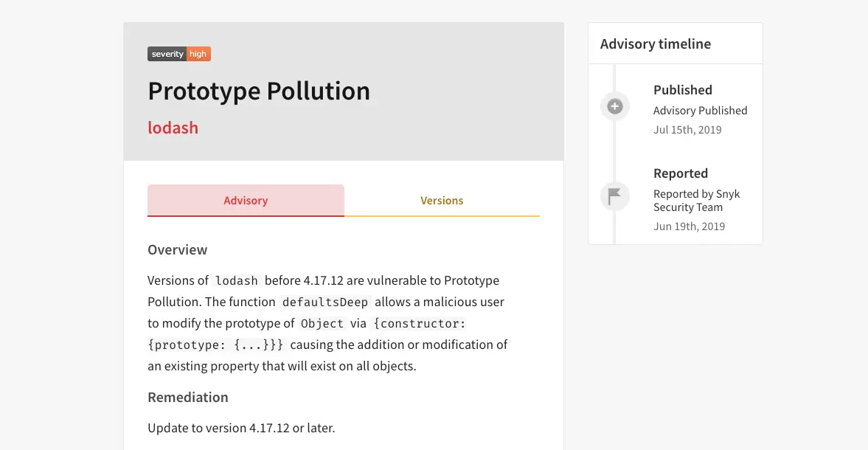Click the Jun 19th, 2019 date
The height and width of the screenshot is (450, 868).
[690, 226]
